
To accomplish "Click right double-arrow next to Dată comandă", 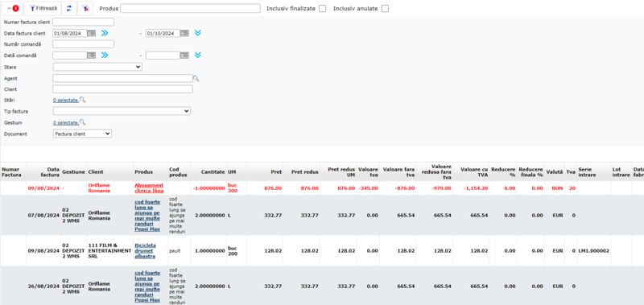I will [x=105, y=55].
